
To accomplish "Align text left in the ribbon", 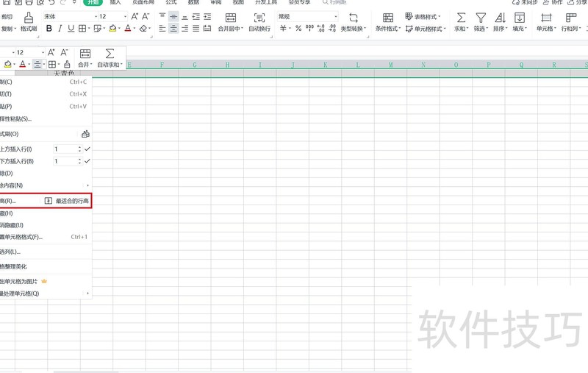I will tap(162, 29).
